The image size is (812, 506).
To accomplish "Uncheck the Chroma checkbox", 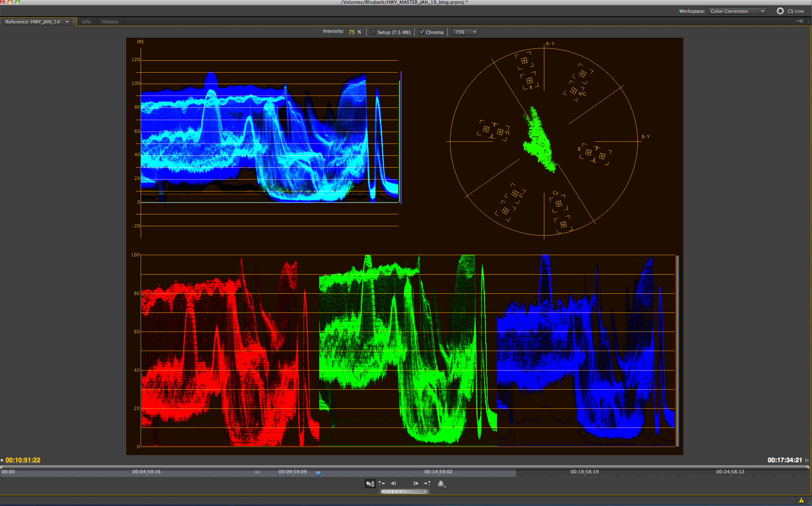I will point(422,32).
